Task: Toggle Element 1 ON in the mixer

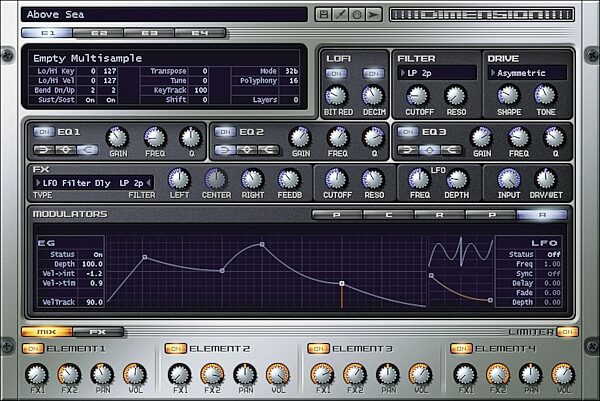Action: coord(33,349)
